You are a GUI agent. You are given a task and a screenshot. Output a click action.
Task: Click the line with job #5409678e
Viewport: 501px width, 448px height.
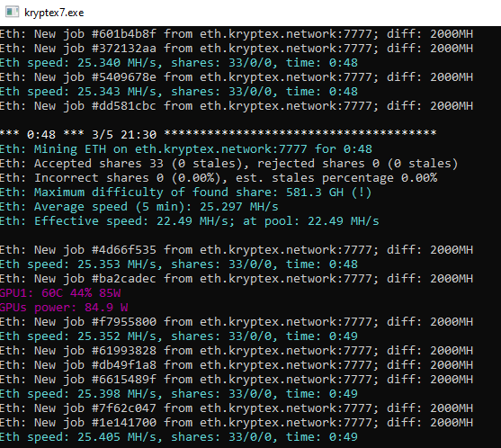[237, 77]
